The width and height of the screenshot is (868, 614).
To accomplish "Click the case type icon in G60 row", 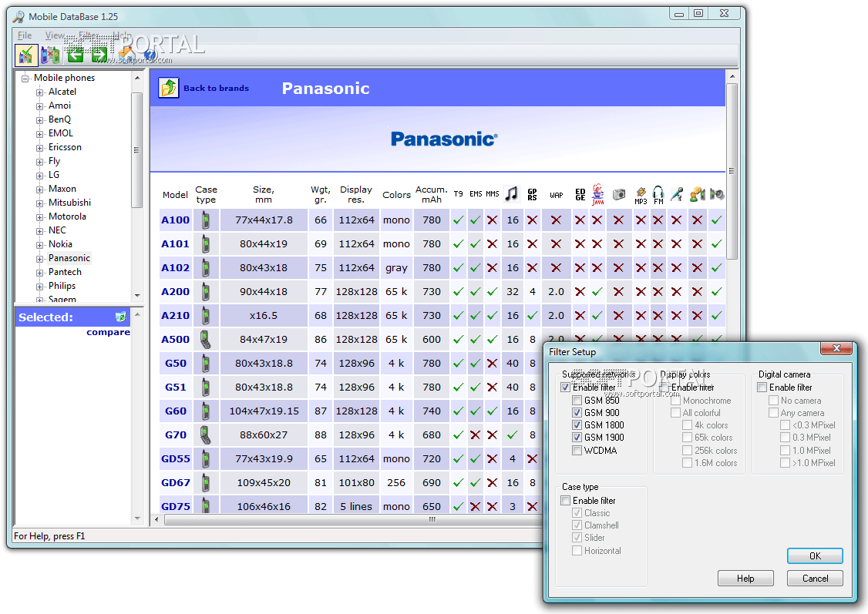I will click(206, 411).
